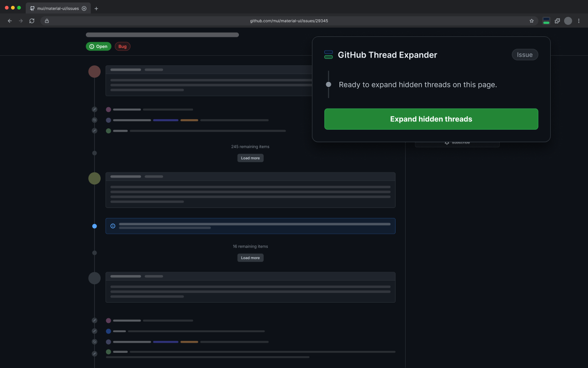Go back with browser back arrow
The width and height of the screenshot is (588, 368).
click(10, 21)
